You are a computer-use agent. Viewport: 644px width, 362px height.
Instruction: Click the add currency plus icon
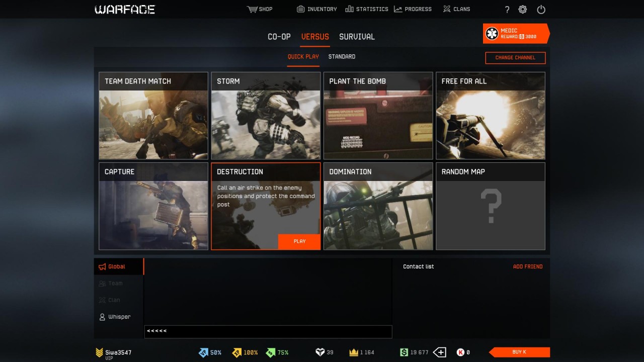(x=440, y=352)
